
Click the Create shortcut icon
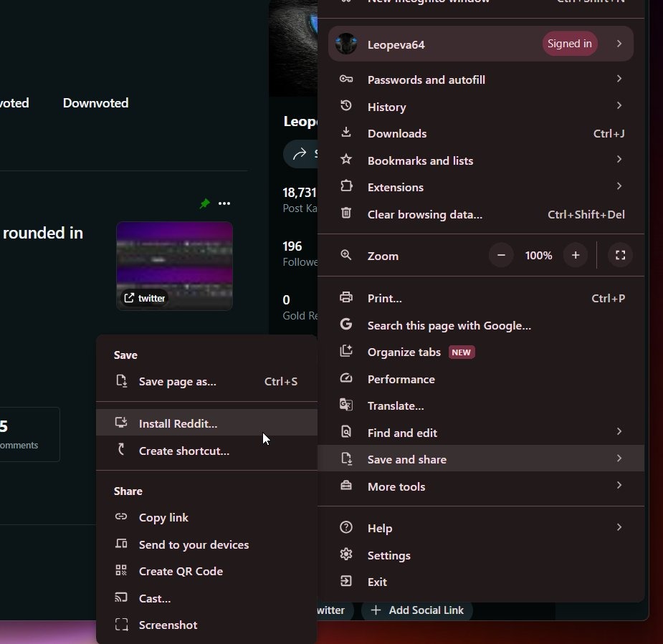point(121,450)
